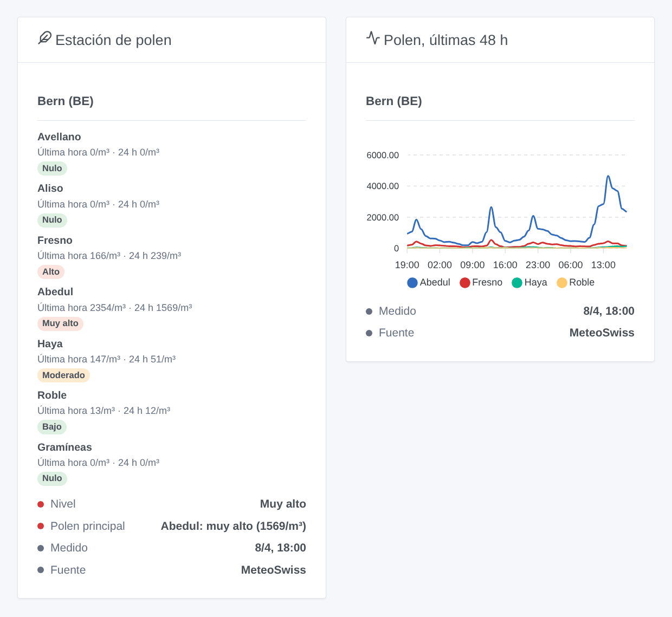Image resolution: width=672 pixels, height=617 pixels.
Task: Click the gray dot beside Fuente in chart card
Action: coord(369,333)
